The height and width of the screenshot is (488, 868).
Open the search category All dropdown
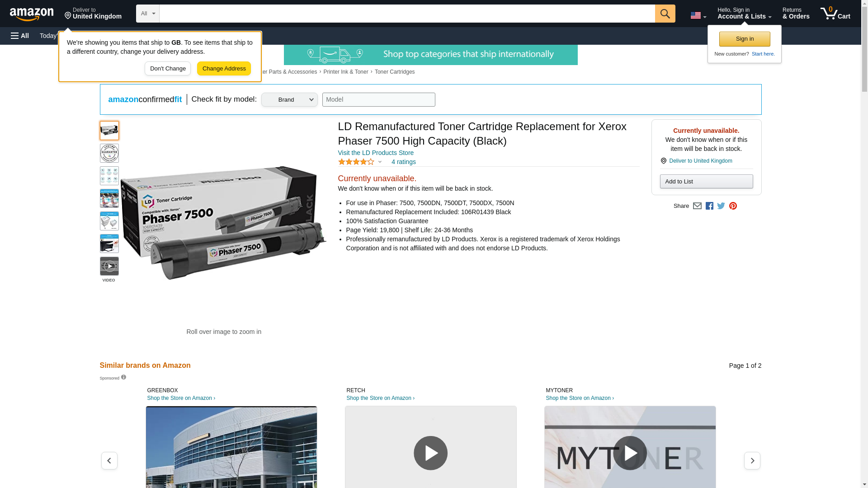point(148,14)
